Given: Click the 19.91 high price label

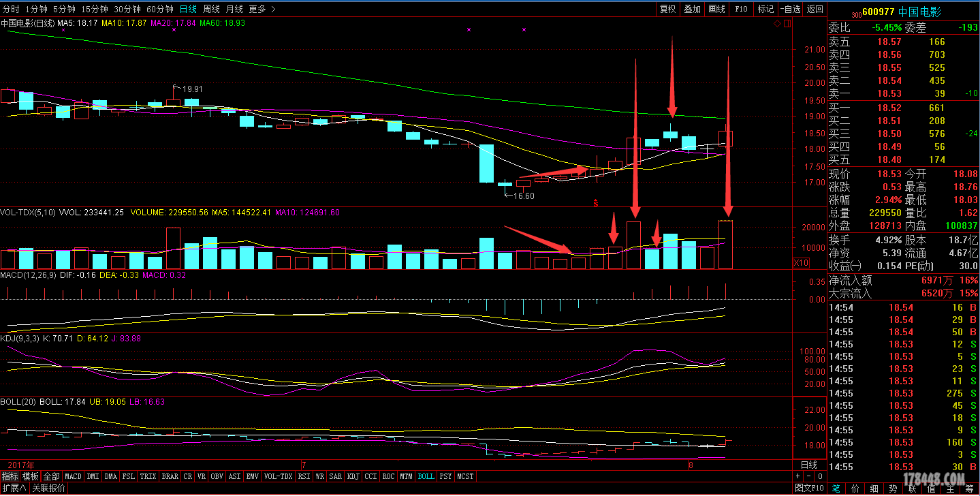Looking at the screenshot, I should pyautogui.click(x=193, y=89).
